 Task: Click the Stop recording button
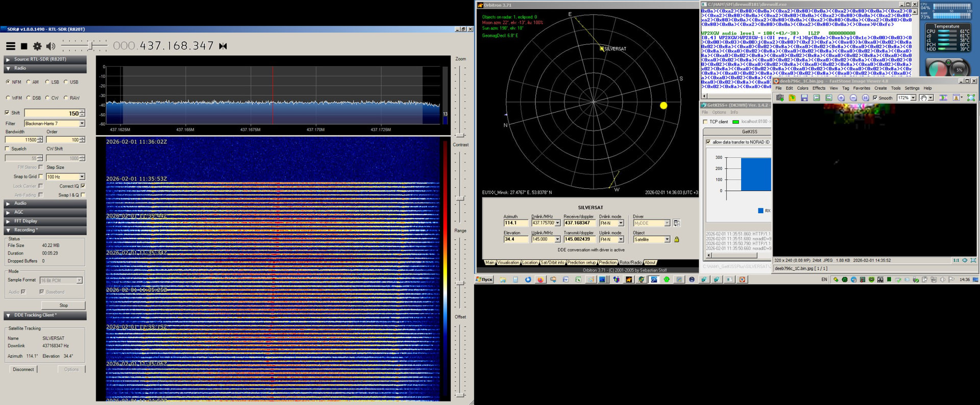[x=63, y=306]
